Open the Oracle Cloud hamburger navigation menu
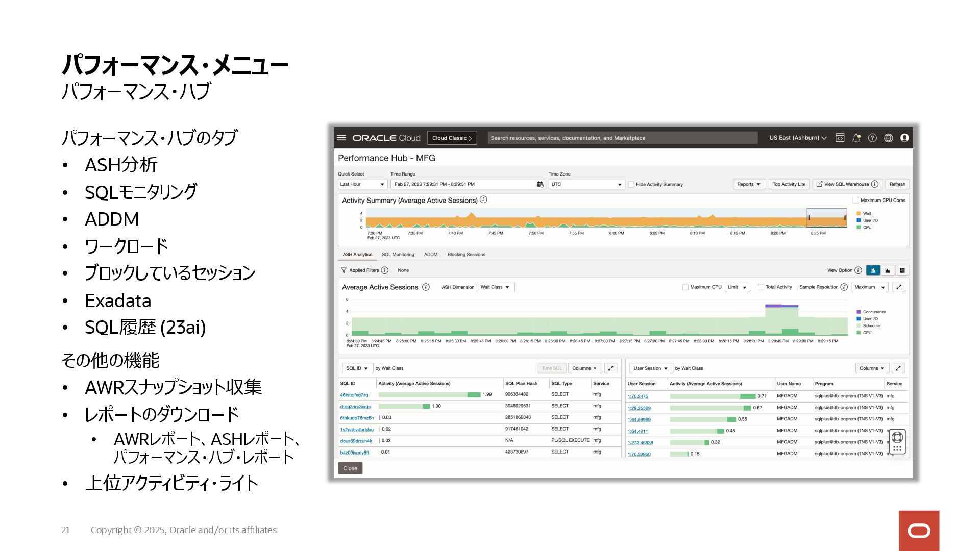 coord(341,138)
